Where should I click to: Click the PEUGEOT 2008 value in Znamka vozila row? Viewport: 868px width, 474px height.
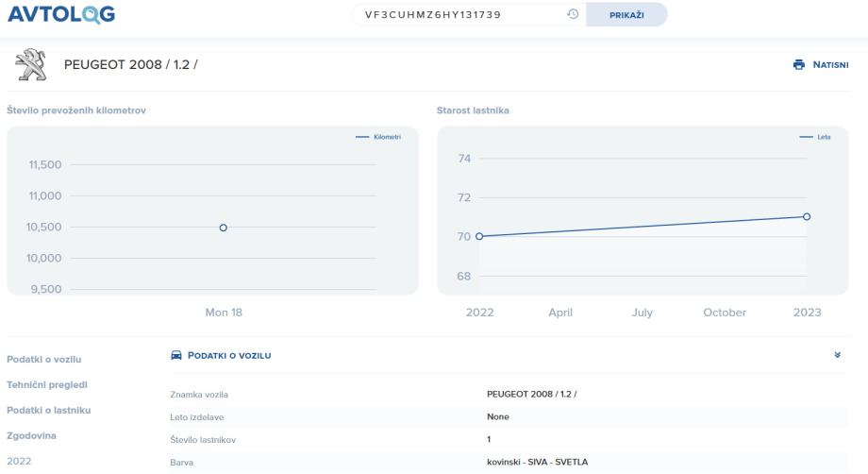point(531,395)
